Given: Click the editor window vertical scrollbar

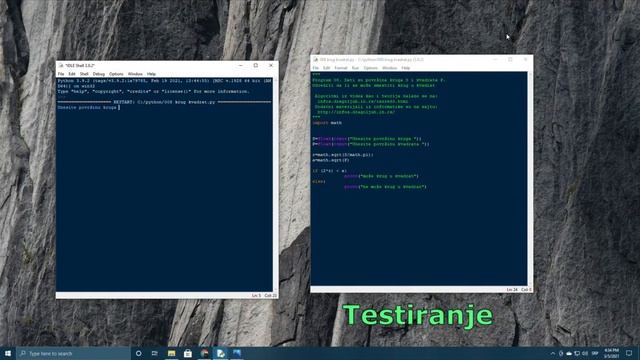Looking at the screenshot, I should click(x=530, y=179).
